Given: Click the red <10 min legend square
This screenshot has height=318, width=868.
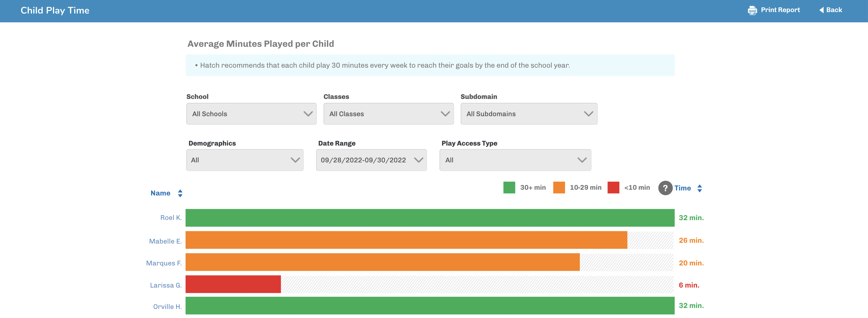Looking at the screenshot, I should coord(613,187).
